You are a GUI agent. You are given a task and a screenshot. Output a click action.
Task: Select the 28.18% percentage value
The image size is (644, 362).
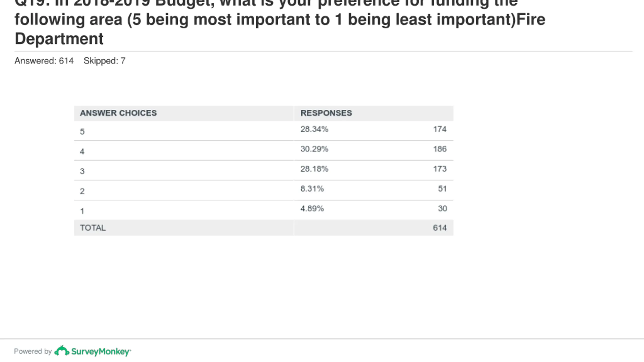314,169
